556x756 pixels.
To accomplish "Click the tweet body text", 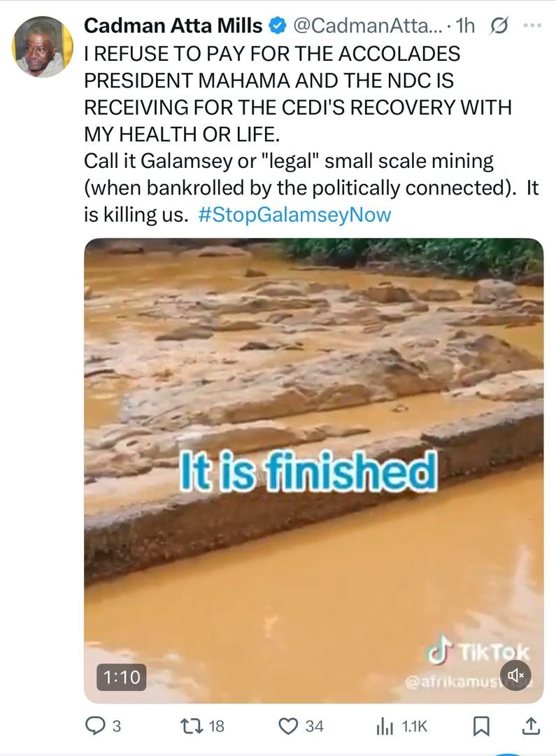I will click(x=311, y=134).
